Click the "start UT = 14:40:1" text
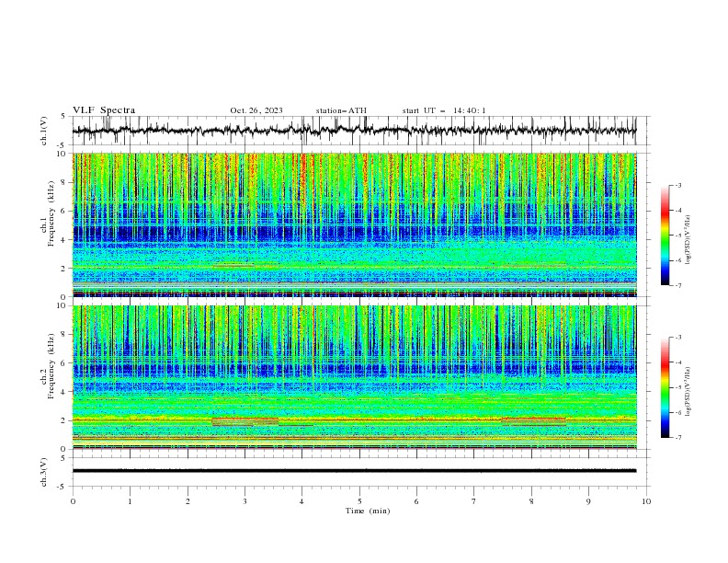The image size is (728, 563). click(x=444, y=110)
